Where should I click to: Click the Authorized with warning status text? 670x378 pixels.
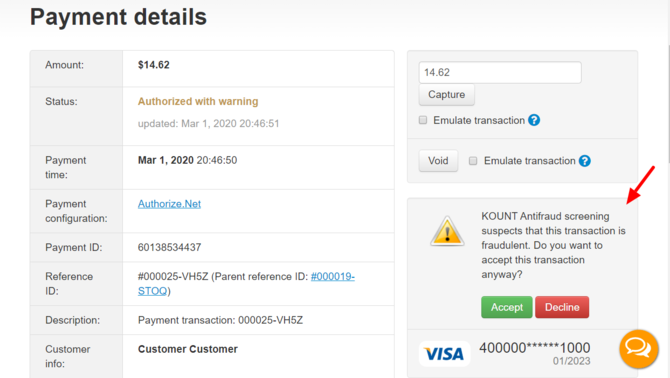(x=198, y=101)
